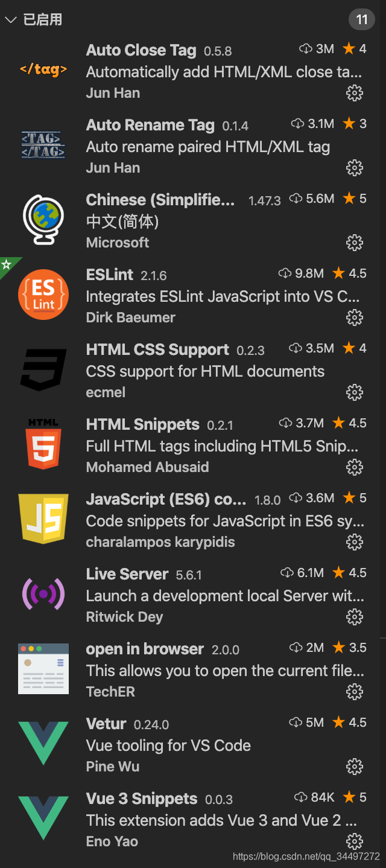Open manage gear for Vue 3 Snippets
Viewport: 386px width, 868px height.
(x=355, y=841)
